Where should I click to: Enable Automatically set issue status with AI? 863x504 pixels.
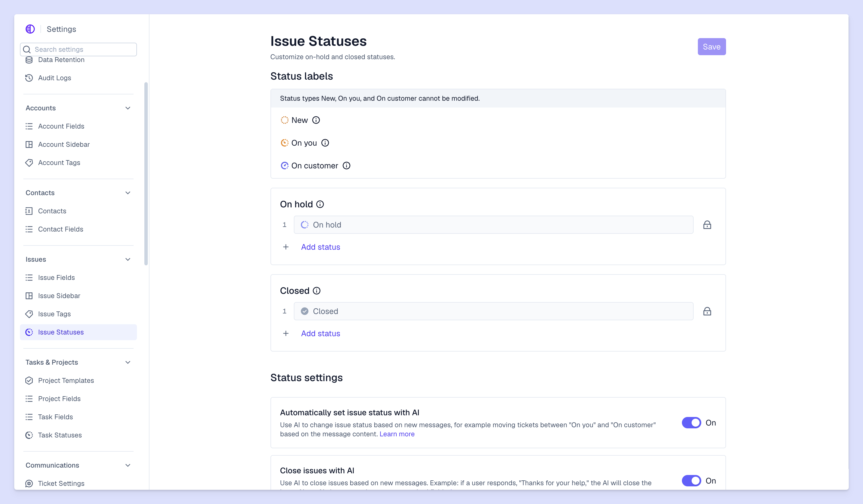click(x=691, y=423)
